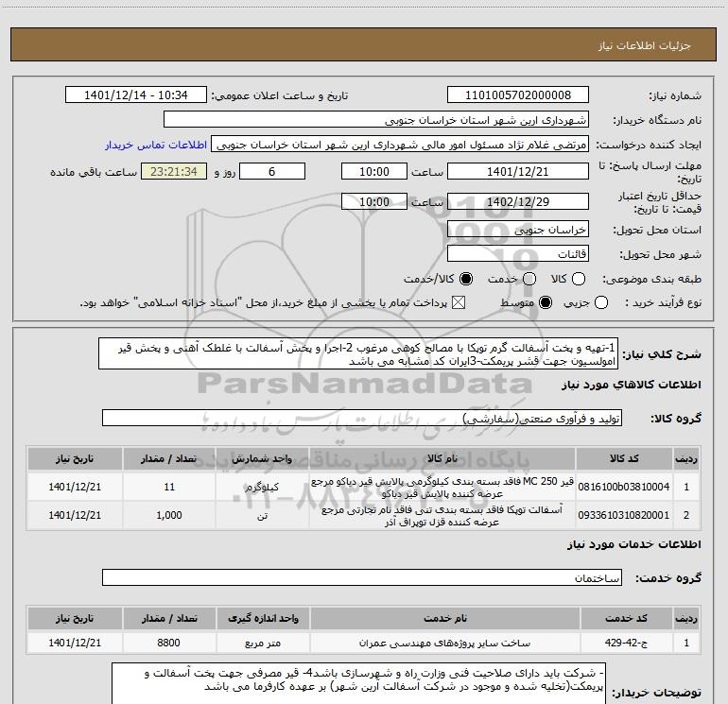This screenshot has width=728, height=704.
Task: Click the price validity date 1402/12/29 field
Action: coord(518,201)
